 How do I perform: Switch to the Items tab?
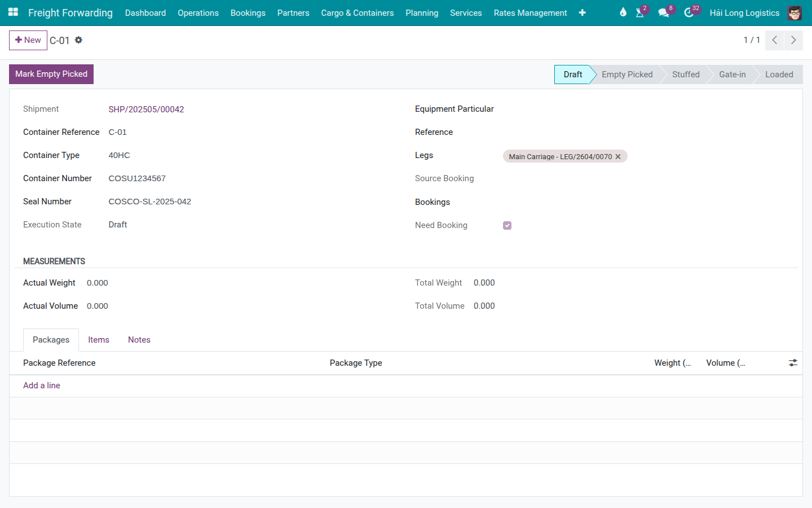pyautogui.click(x=99, y=340)
